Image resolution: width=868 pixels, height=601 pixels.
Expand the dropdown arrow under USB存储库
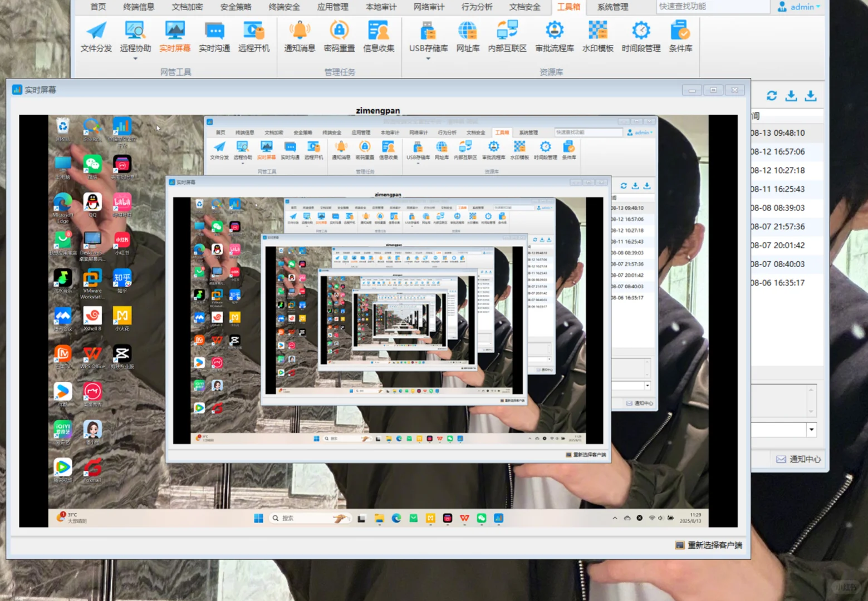pos(428,58)
